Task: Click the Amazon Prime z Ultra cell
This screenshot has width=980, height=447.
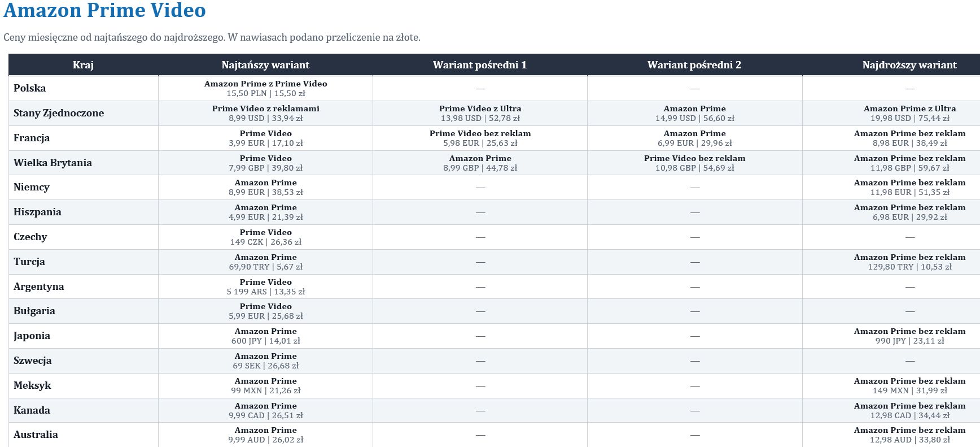Action: (x=909, y=113)
